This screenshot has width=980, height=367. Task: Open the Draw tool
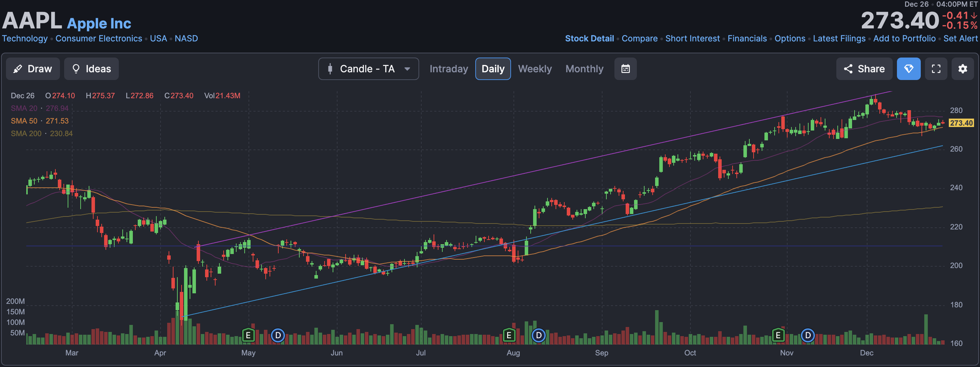point(33,69)
